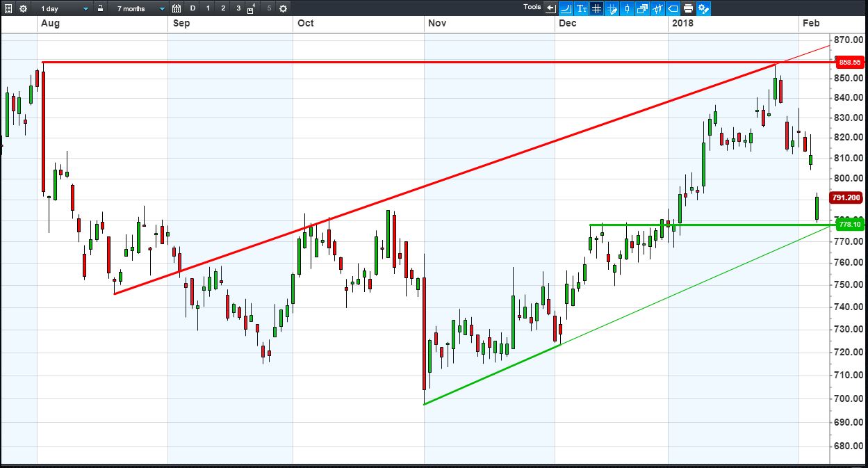Viewport: 868px width, 468px height.
Task: Click the Dec month label
Action: coord(568,23)
